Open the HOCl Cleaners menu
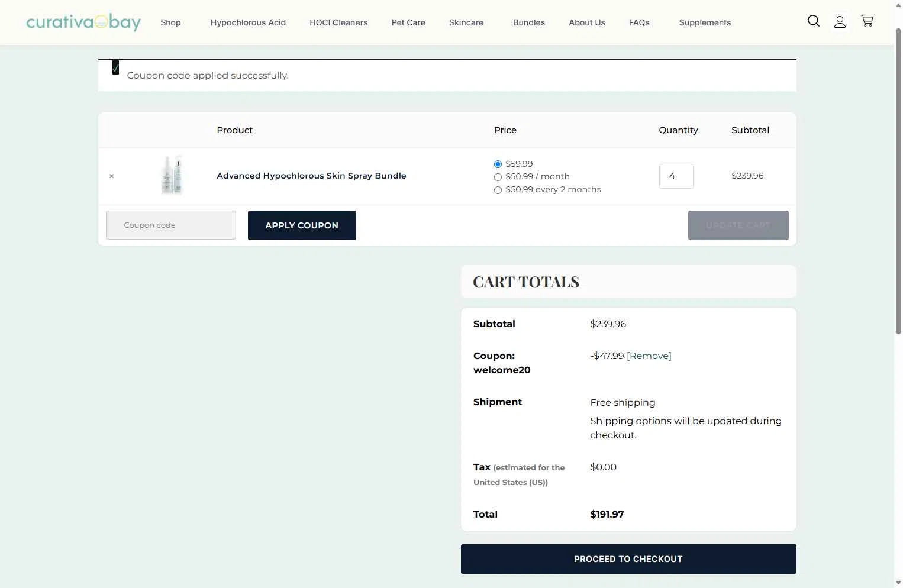This screenshot has height=588, width=903. click(x=338, y=22)
